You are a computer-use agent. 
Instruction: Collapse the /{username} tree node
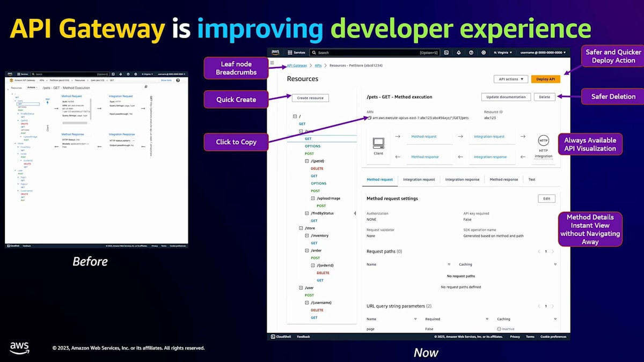pos(306,302)
